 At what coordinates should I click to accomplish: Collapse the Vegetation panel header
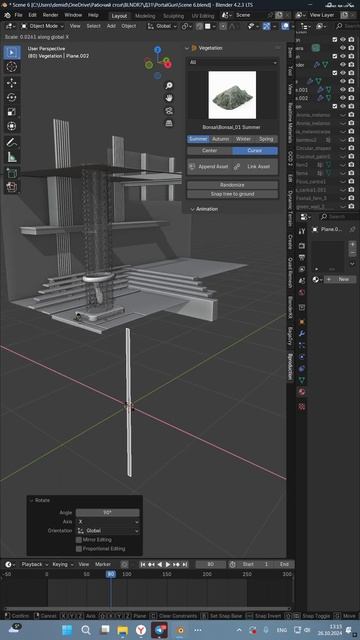point(187,48)
